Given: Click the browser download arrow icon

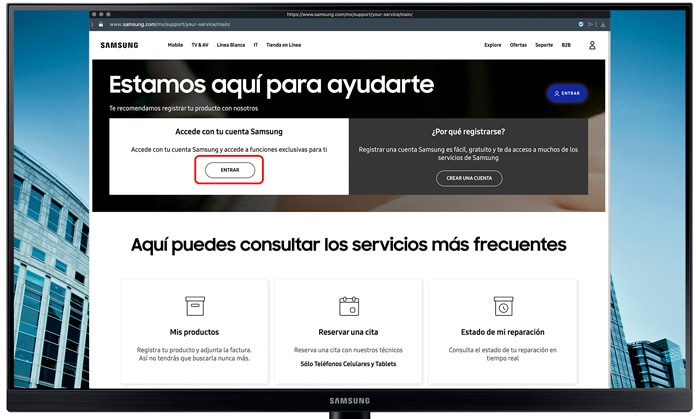Looking at the screenshot, I should click(602, 23).
